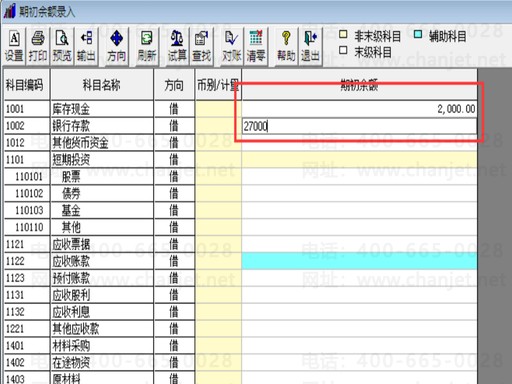Click account code 1012
Screen dimensions: 512x384
pos(15,143)
